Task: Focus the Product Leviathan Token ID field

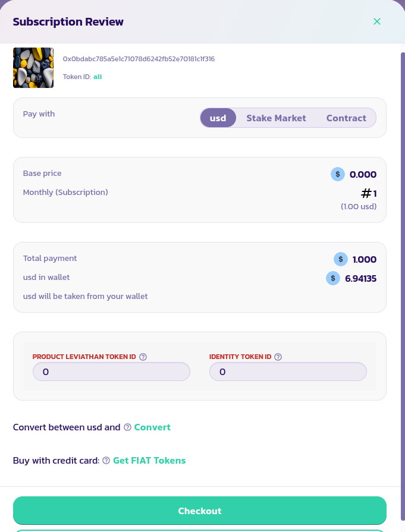Action: click(x=111, y=372)
